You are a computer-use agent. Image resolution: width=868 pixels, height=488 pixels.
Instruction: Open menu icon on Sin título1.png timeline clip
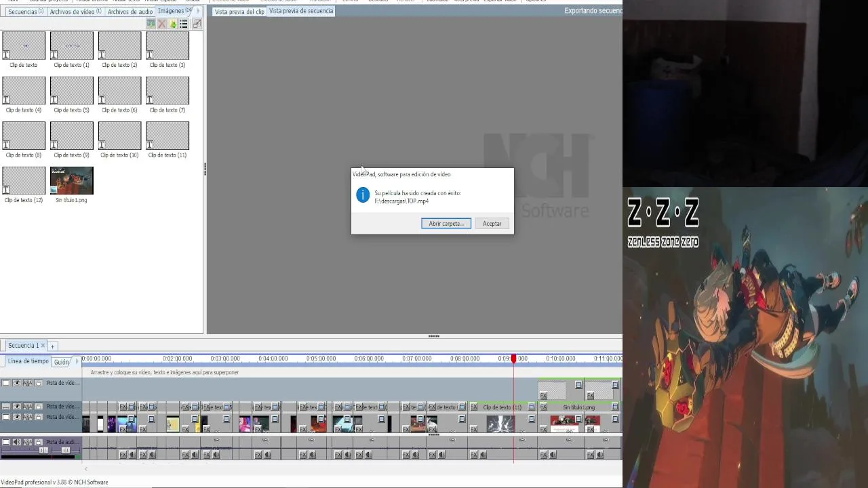tap(615, 407)
